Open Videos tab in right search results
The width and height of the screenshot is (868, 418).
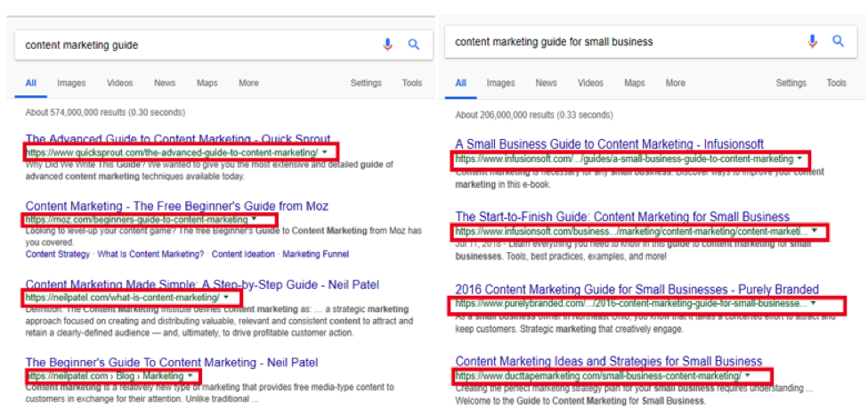(x=590, y=83)
